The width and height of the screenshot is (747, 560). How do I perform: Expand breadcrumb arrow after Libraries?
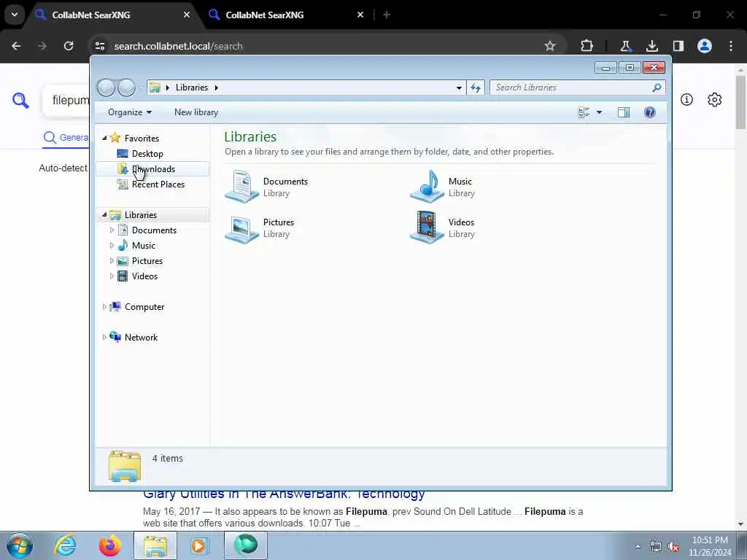point(216,87)
